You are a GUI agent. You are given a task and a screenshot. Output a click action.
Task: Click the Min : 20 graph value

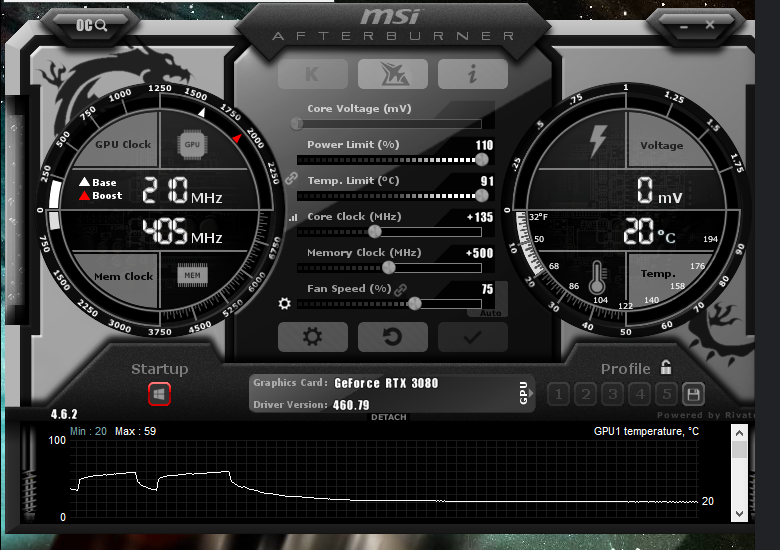pos(88,431)
